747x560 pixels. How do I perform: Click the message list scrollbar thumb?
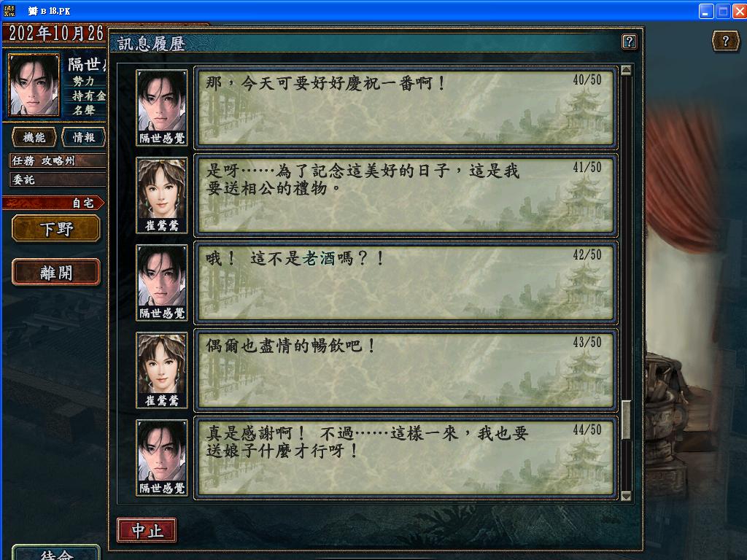[627, 419]
